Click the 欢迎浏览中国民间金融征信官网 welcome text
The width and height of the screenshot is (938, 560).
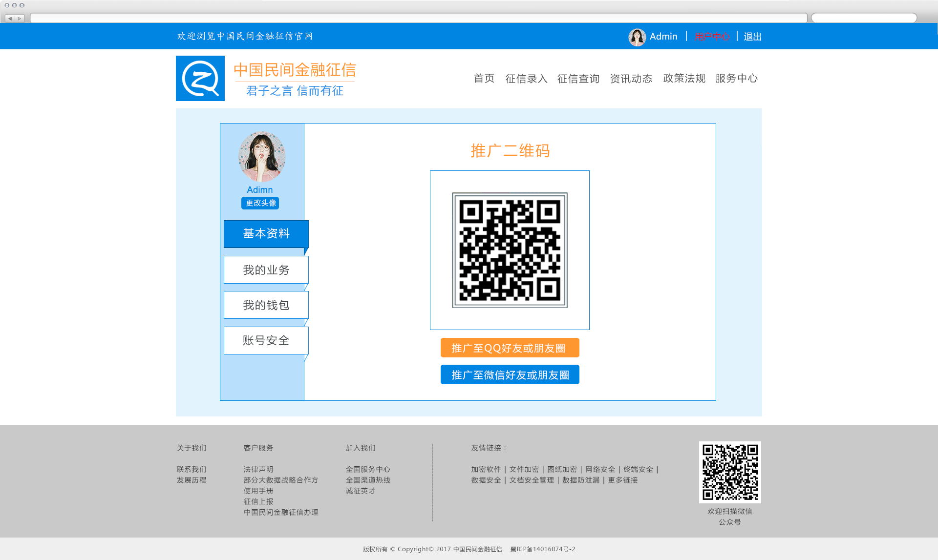[245, 36]
